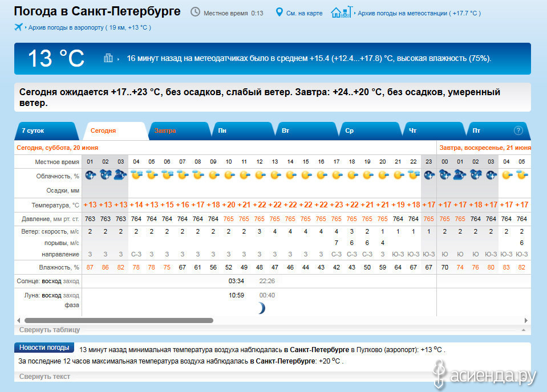Click temperature "+23" at 17 hours
The image size is (547, 392).
point(337,205)
